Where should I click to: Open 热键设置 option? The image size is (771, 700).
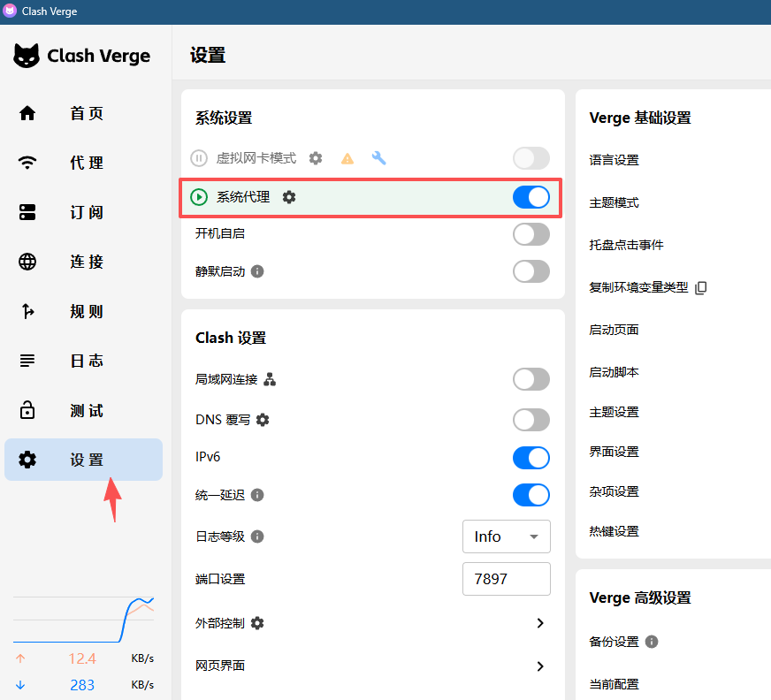(x=615, y=531)
